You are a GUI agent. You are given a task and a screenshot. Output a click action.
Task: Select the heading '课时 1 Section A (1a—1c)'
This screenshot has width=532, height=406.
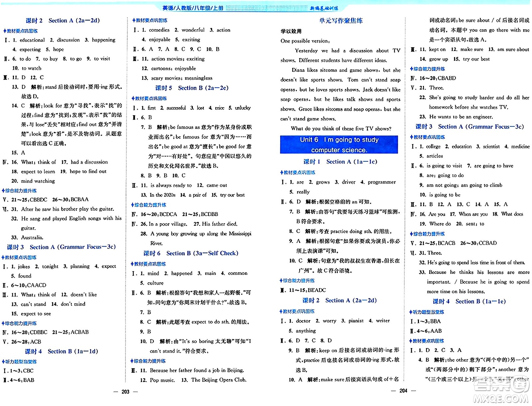(x=340, y=162)
